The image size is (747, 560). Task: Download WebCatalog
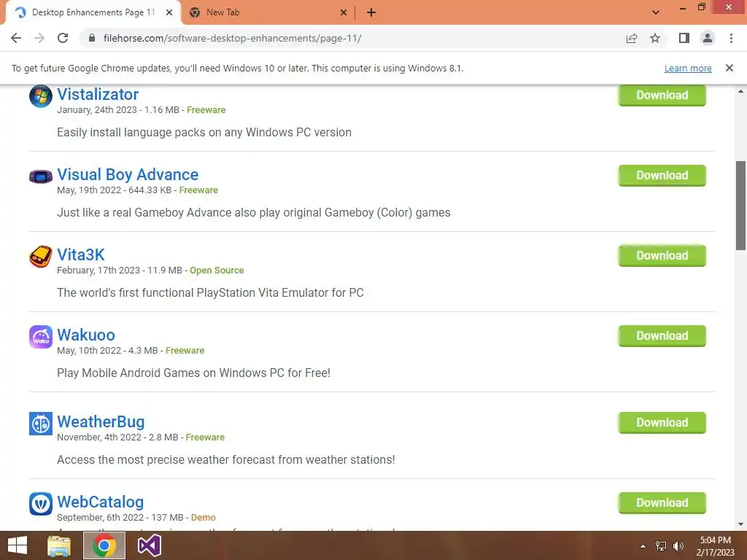tap(662, 503)
